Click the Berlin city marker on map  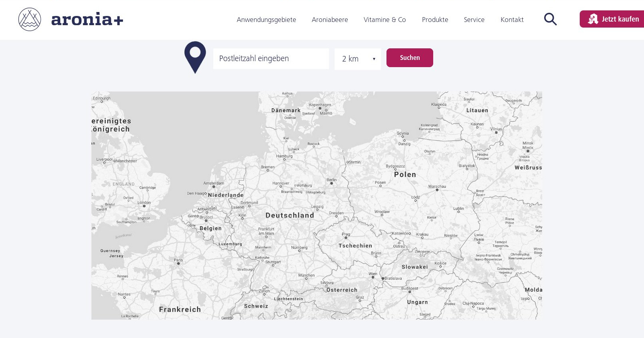(331, 183)
